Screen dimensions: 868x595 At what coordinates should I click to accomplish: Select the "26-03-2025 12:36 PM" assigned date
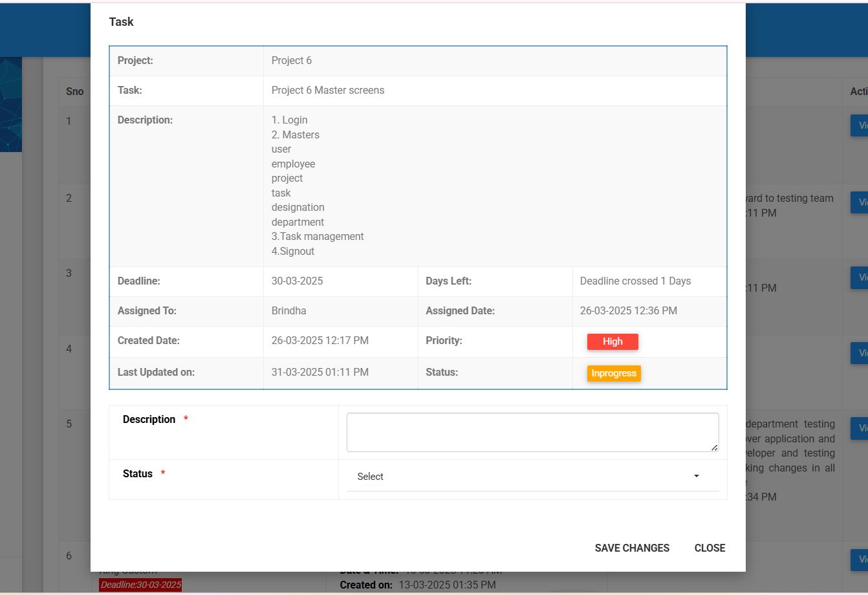point(629,311)
